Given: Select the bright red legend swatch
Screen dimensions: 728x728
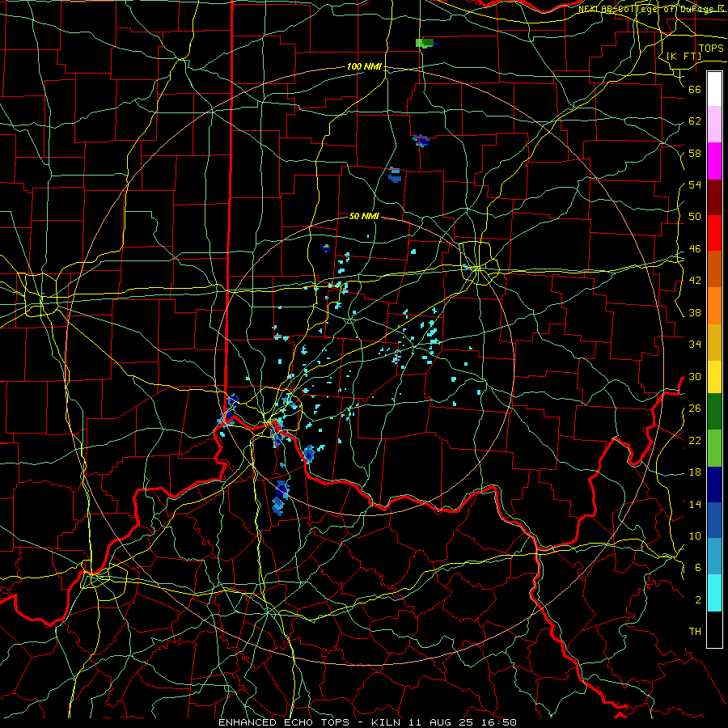Looking at the screenshot, I should click(x=714, y=233).
